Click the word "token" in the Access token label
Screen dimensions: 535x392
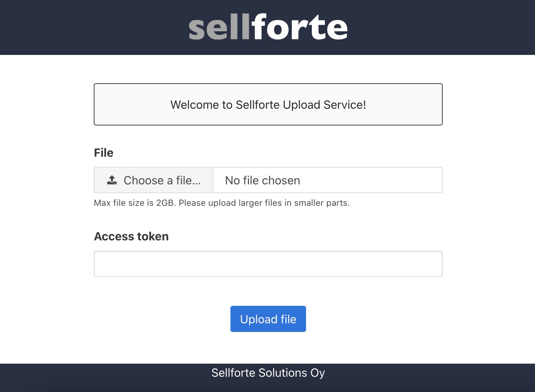coord(153,236)
